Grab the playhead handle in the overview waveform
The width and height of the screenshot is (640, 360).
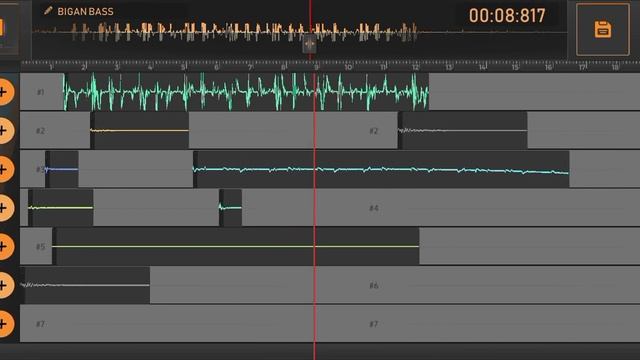tap(309, 44)
